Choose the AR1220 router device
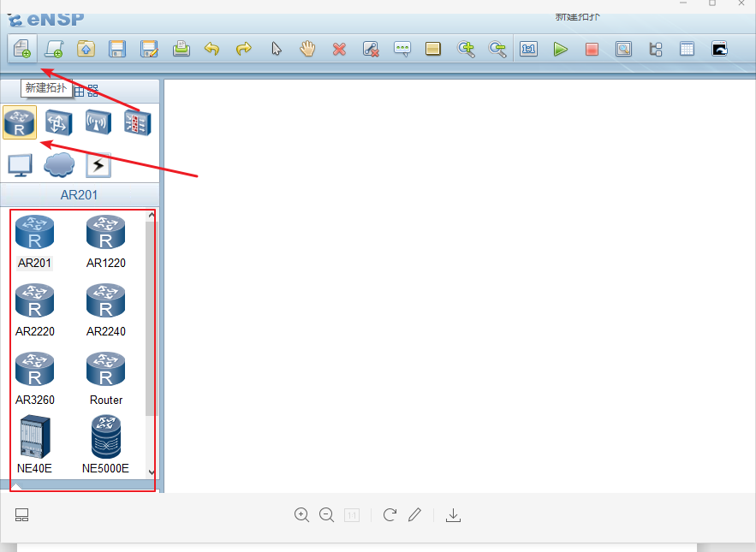Viewport: 756px width, 552px height. [x=105, y=242]
